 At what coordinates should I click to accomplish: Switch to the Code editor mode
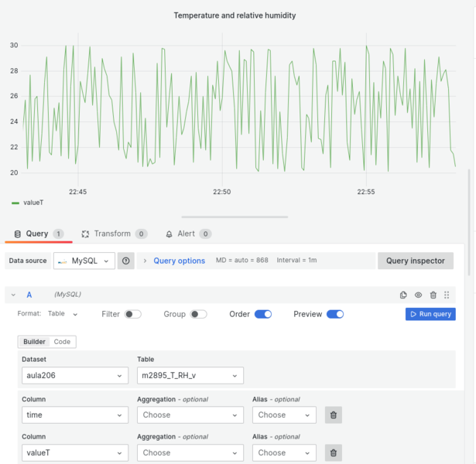pyautogui.click(x=62, y=342)
